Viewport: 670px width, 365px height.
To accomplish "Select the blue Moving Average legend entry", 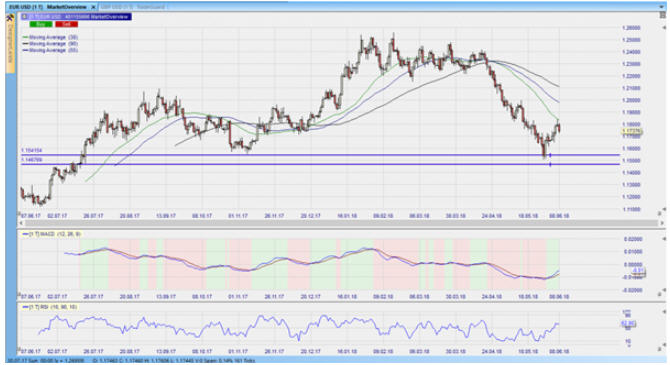I will (x=50, y=50).
